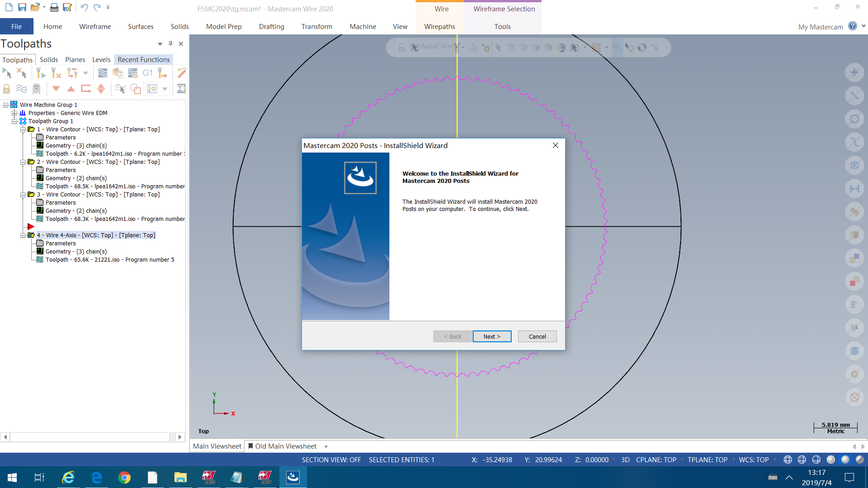Click the Backplot selected operations icon
The width and height of the screenshot is (868, 488).
coord(103,72)
